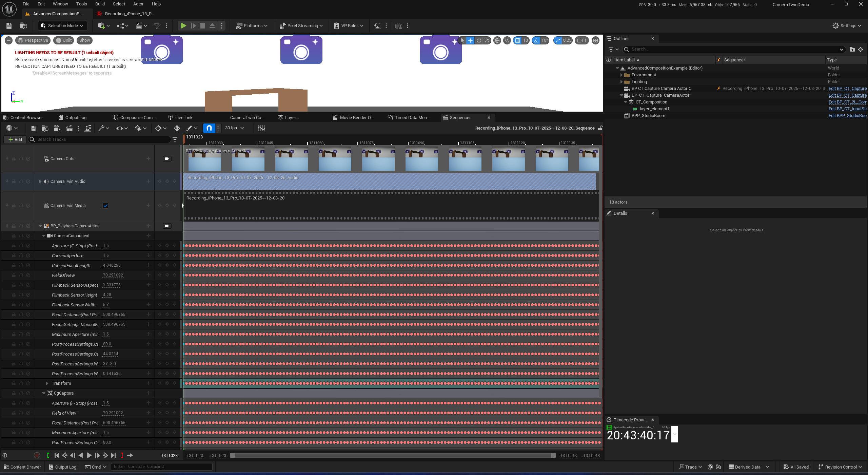Toggle the CameraTwin Media checkbox
The width and height of the screenshot is (868, 475).
tap(105, 206)
